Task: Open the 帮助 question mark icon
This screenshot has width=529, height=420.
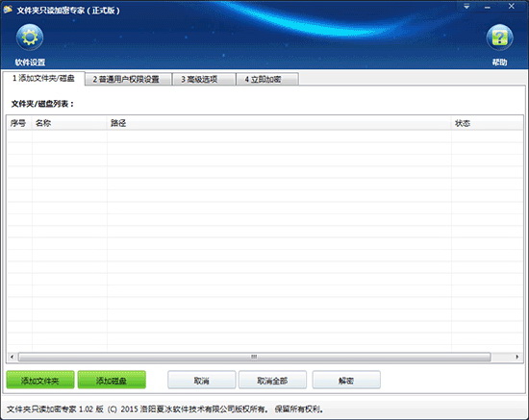Action: click(x=499, y=37)
